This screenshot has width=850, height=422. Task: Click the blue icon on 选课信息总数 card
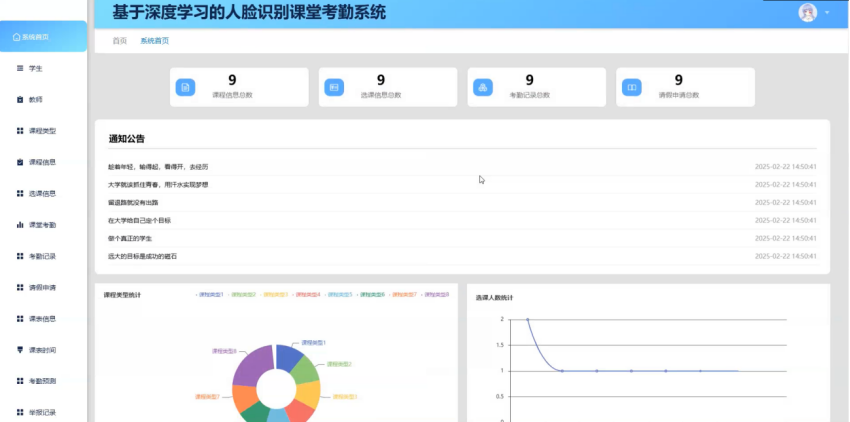(x=334, y=87)
